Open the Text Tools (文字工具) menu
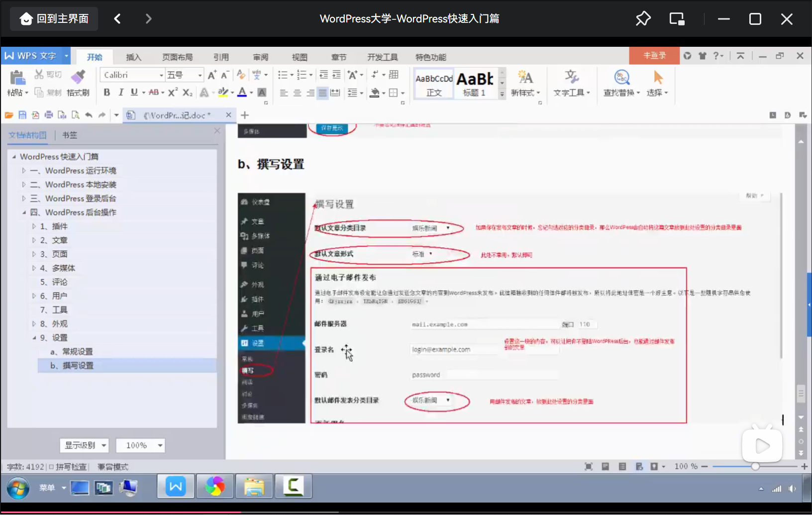812x515 pixels. [572, 83]
